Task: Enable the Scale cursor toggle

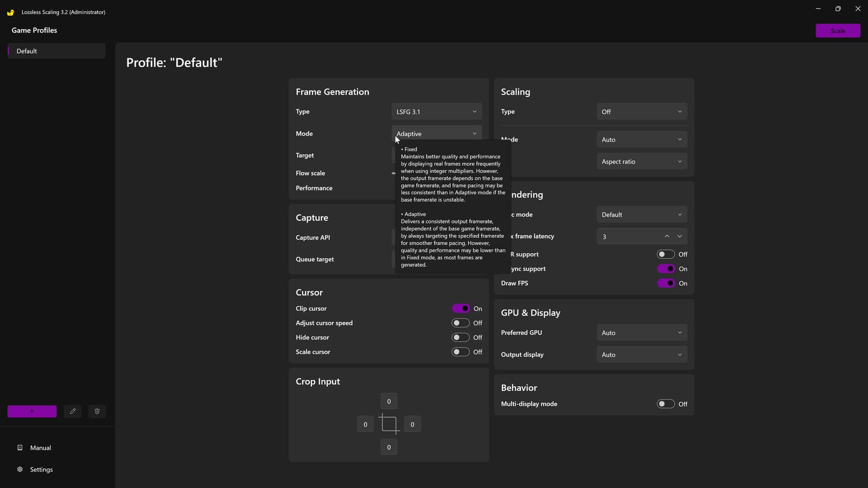Action: click(461, 352)
